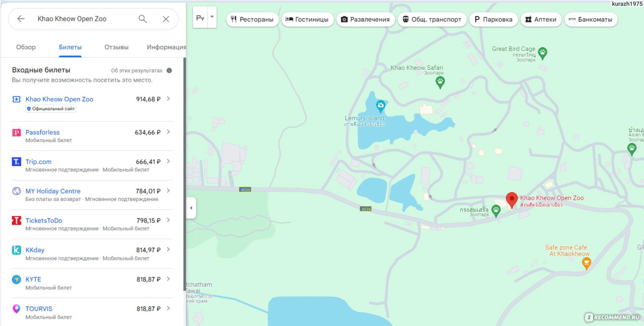
Task: Click the back arrow in search box
Action: [x=21, y=19]
